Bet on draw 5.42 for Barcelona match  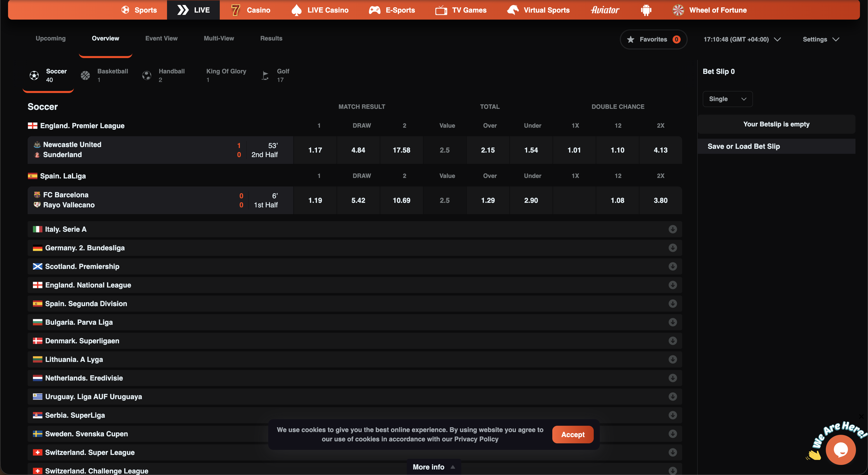pyautogui.click(x=358, y=200)
